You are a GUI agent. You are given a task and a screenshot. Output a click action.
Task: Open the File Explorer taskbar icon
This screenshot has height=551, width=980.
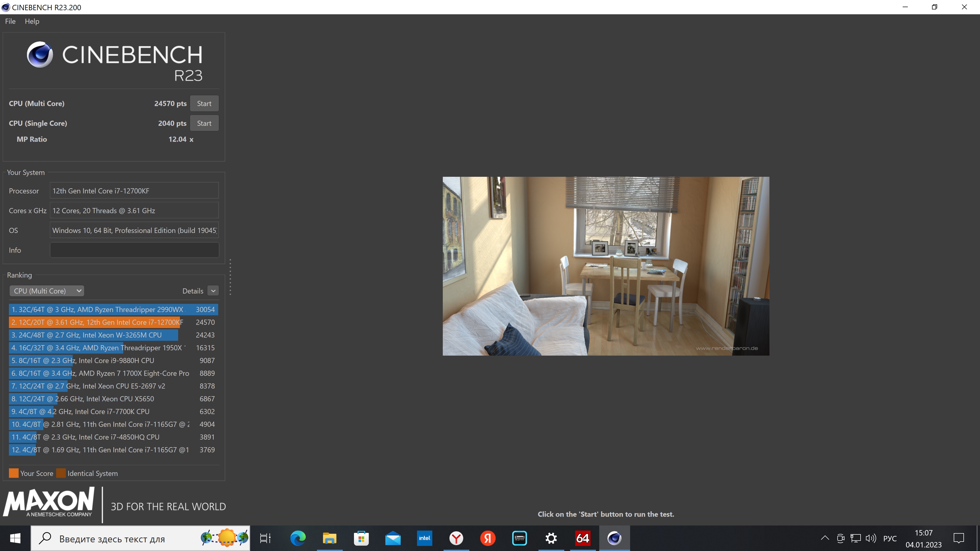tap(329, 538)
